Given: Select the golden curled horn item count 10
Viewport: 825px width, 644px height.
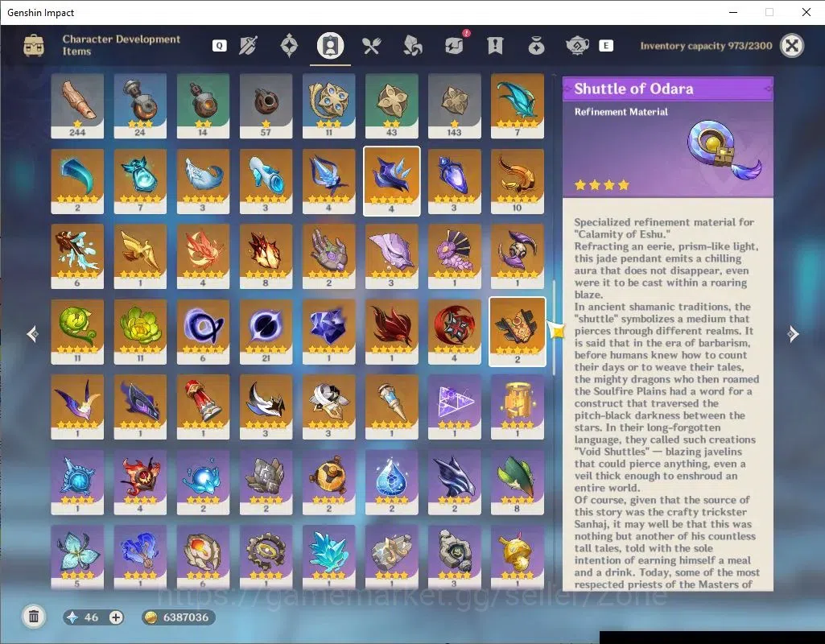Looking at the screenshot, I should 518,181.
